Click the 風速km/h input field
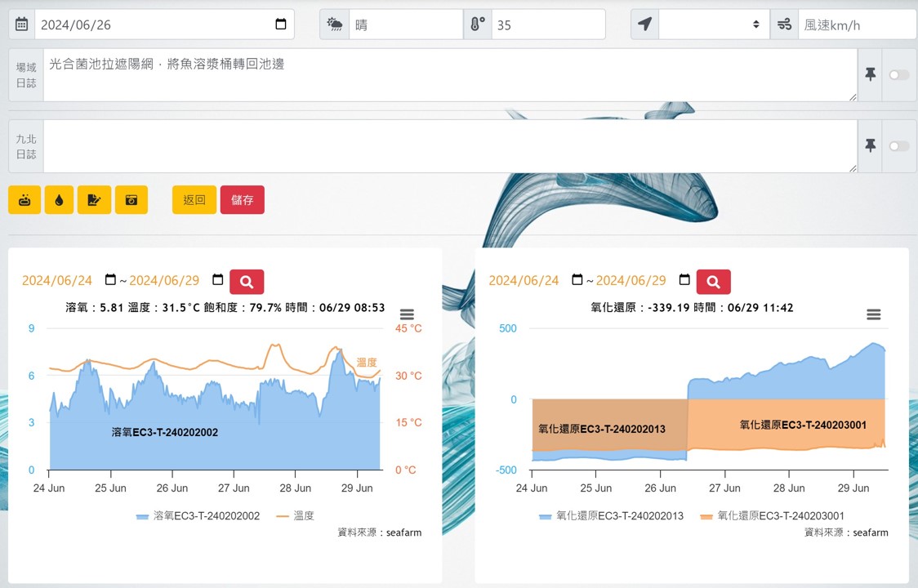This screenshot has height=588, width=918. pyautogui.click(x=856, y=24)
